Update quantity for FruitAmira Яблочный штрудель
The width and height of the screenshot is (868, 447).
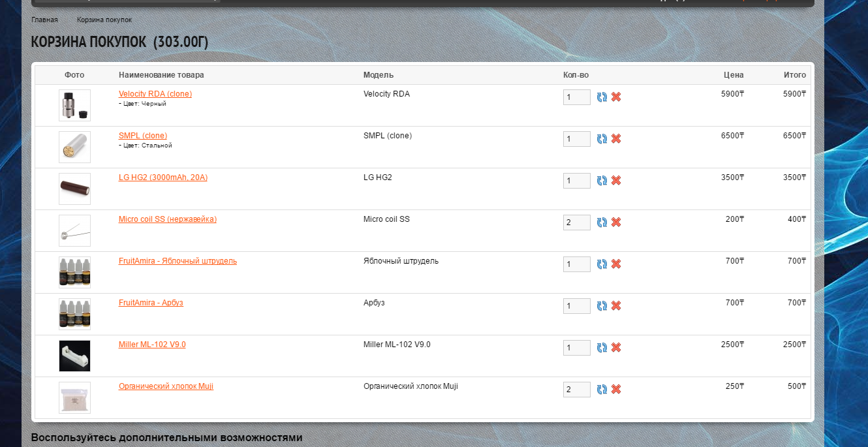click(x=602, y=264)
